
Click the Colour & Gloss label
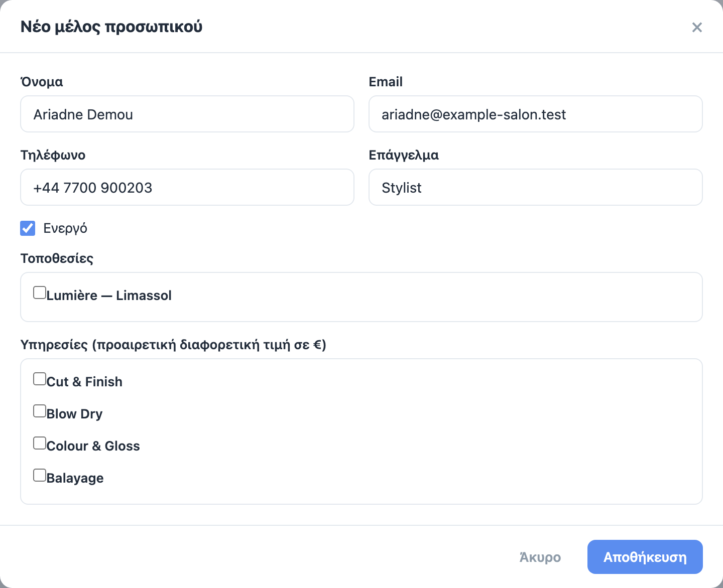[93, 446]
